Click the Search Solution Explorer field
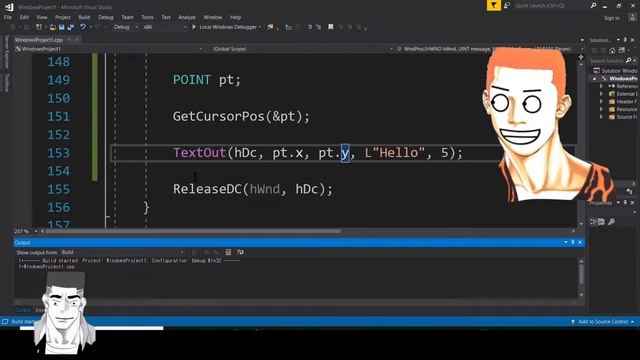This screenshot has height=360, width=640. pyautogui.click(x=607, y=60)
